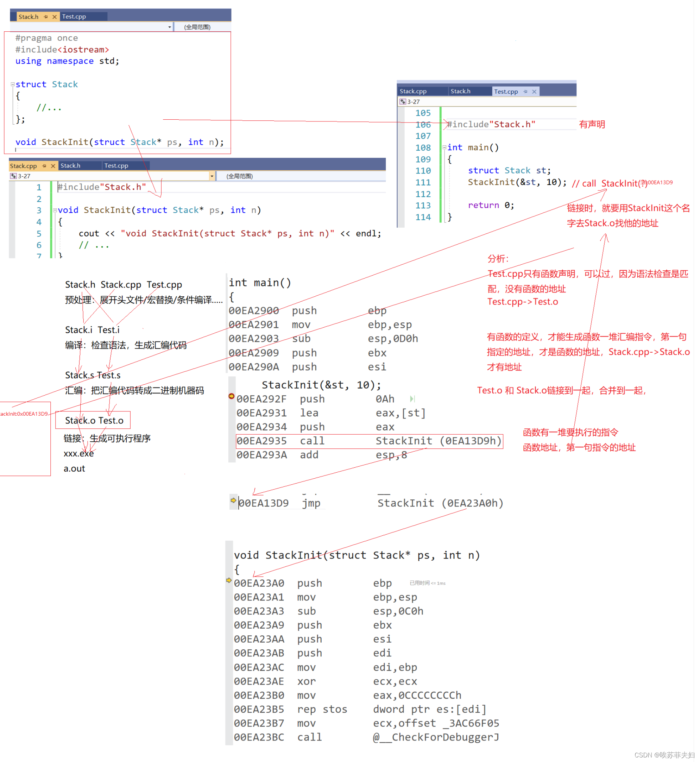This screenshot has height=762, width=700.
Task: Select Stack.cpp tab in the Stack.cpp editor
Action: (x=24, y=166)
